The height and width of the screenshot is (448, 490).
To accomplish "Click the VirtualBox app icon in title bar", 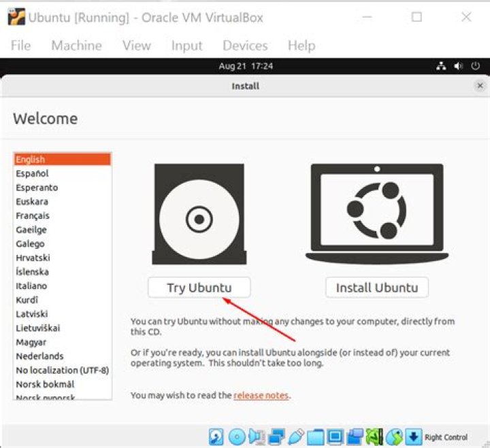I will [16, 17].
